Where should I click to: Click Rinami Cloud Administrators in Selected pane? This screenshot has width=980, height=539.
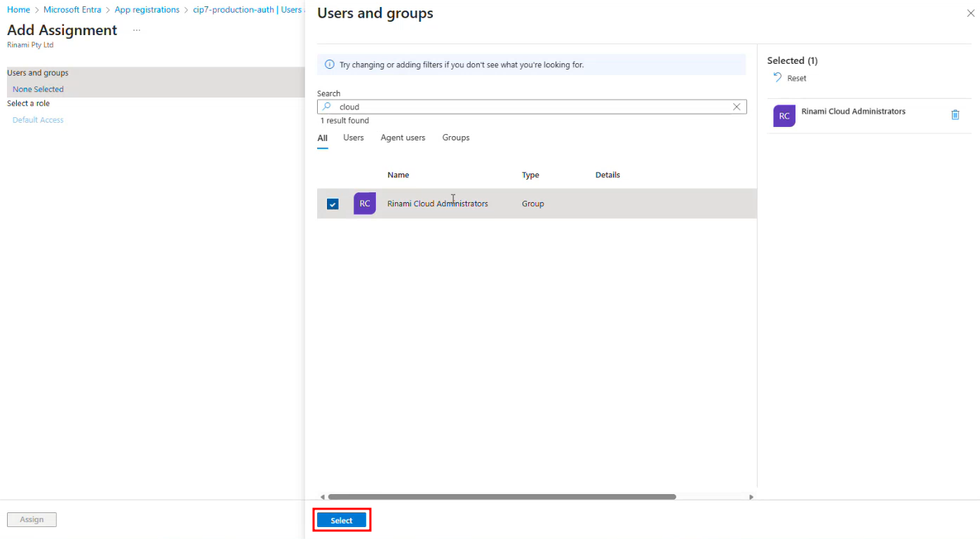coord(853,112)
